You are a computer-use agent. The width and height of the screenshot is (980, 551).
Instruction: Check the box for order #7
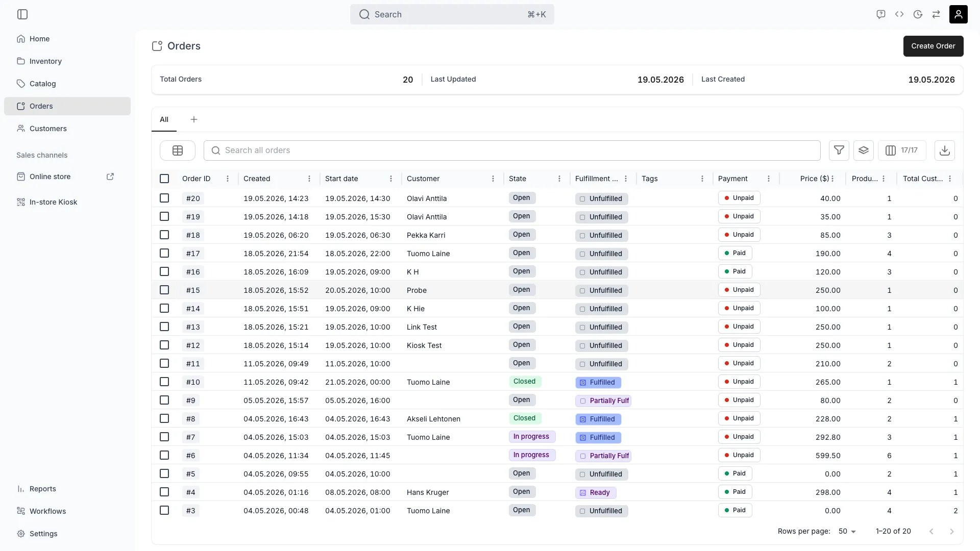point(164,437)
